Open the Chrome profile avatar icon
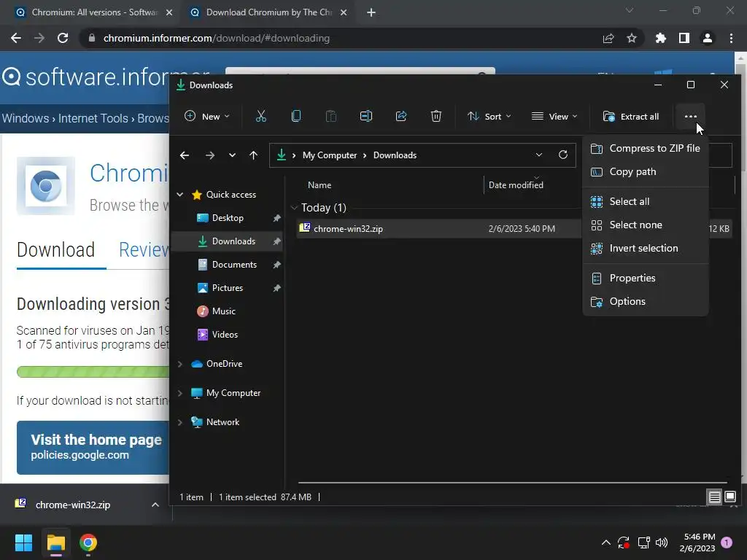Screen dimensions: 747x560 click(x=708, y=38)
